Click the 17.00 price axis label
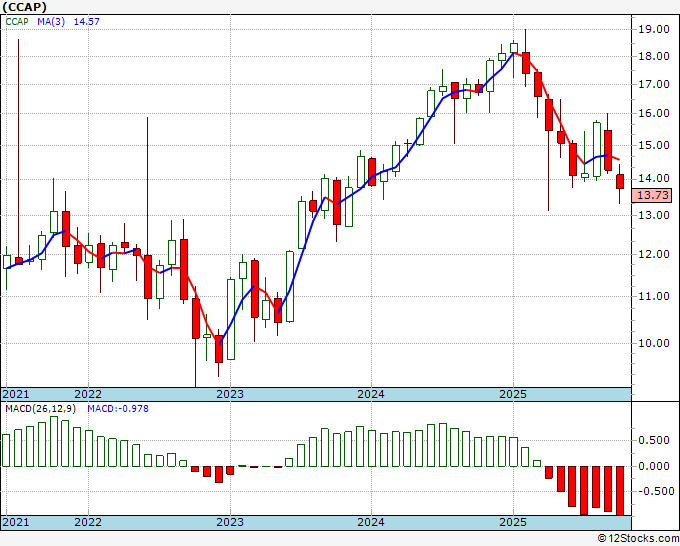Screen dimensions: 680x546 [654, 84]
